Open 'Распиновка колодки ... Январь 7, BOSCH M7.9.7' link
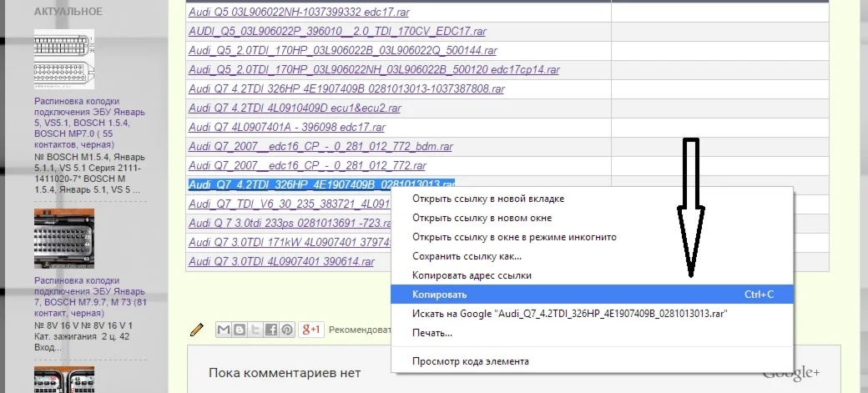Image resolution: width=868 pixels, height=393 pixels. (x=89, y=297)
